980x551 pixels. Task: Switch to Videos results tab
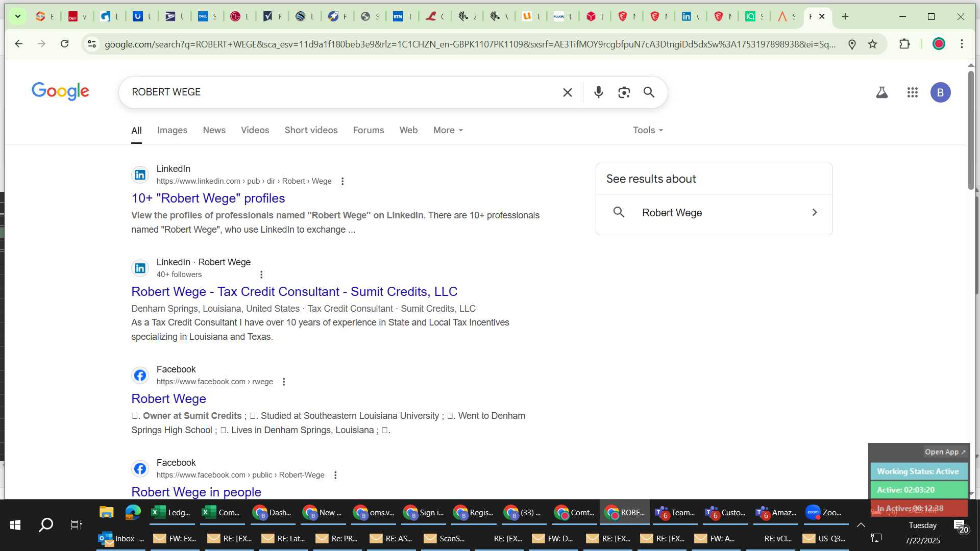click(x=255, y=130)
